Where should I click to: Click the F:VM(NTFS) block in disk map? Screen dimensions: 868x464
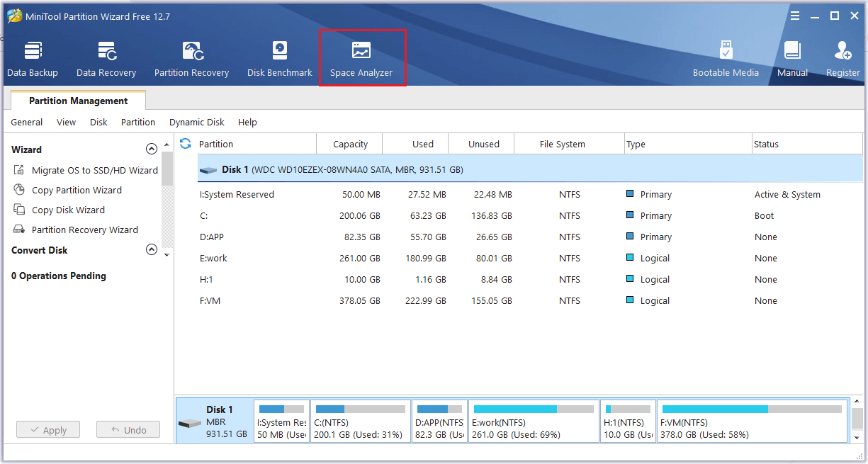pos(753,421)
